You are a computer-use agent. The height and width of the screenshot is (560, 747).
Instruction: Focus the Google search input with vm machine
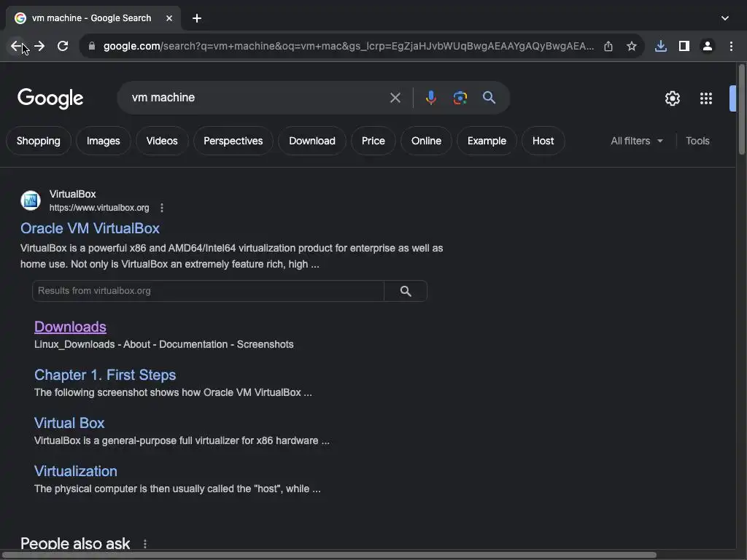pyautogui.click(x=258, y=98)
